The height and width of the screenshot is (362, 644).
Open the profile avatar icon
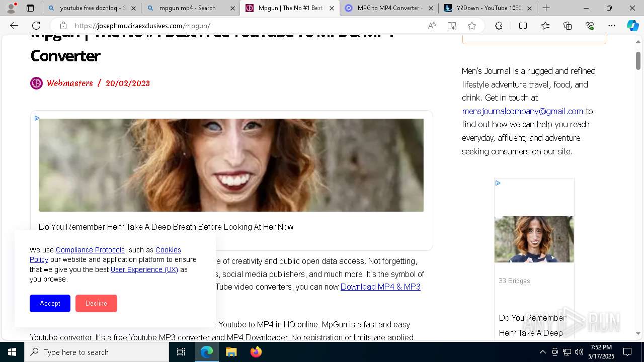11,8
